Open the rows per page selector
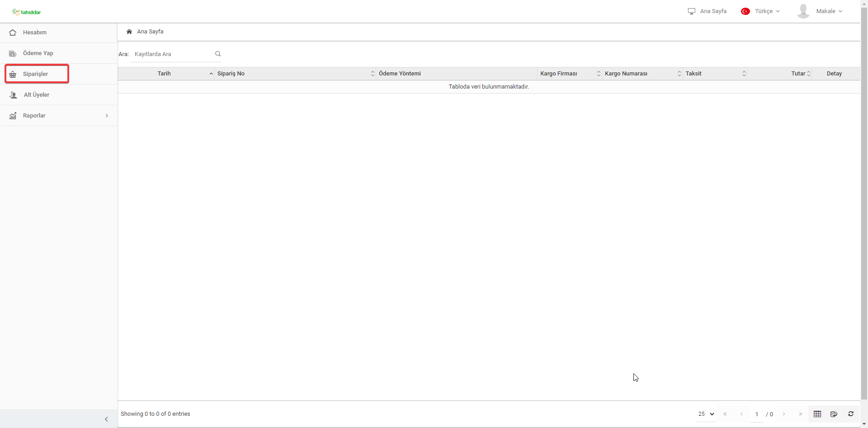 706,414
